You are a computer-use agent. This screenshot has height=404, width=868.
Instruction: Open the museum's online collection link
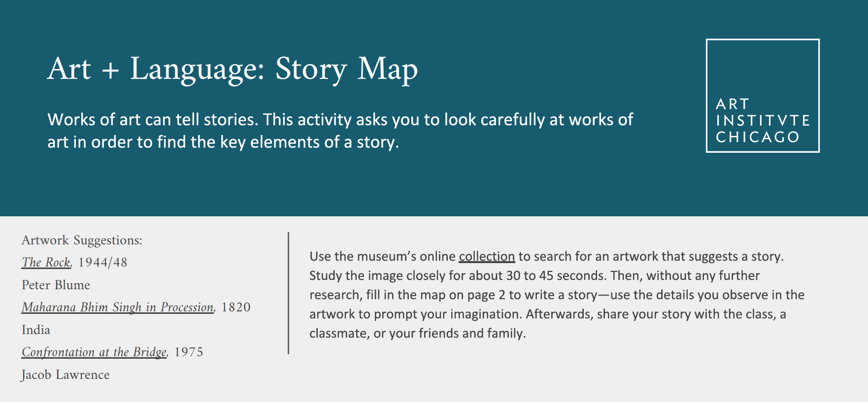tap(486, 257)
